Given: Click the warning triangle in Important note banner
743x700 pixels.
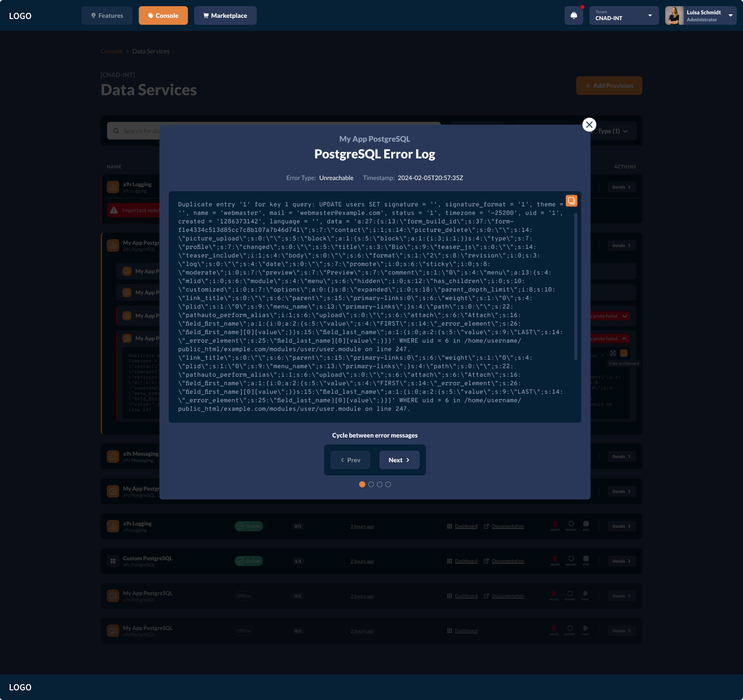Looking at the screenshot, I should click(114, 210).
